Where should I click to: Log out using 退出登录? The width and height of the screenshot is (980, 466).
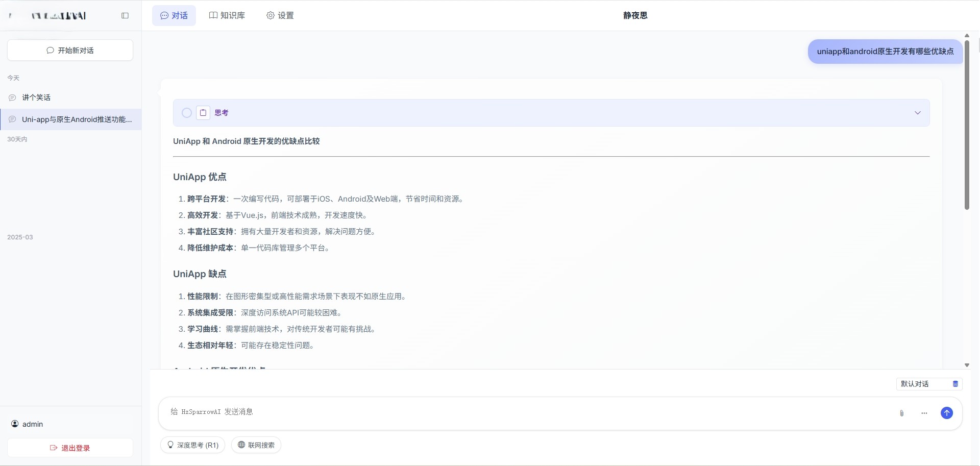coord(69,448)
